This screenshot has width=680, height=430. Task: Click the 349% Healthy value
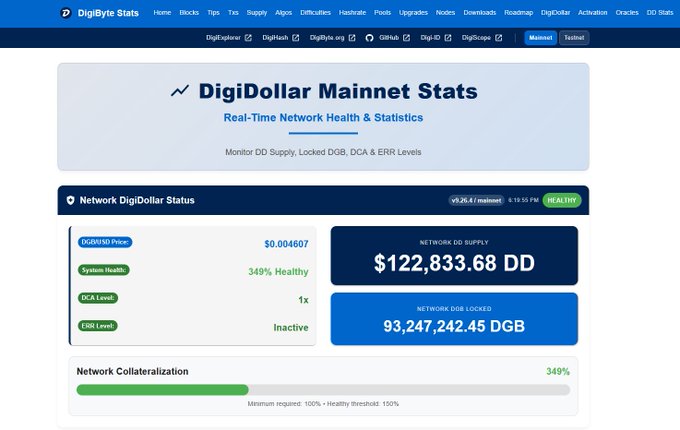(278, 272)
